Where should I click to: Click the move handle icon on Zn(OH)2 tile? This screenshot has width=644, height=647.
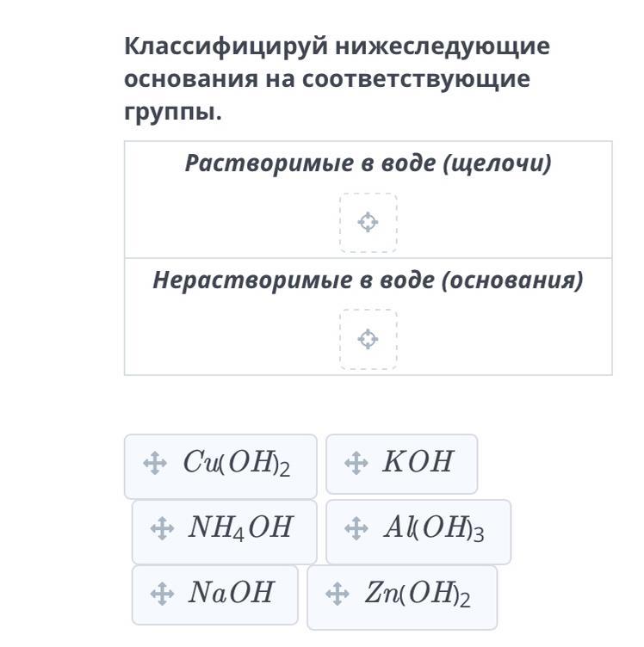point(337,594)
